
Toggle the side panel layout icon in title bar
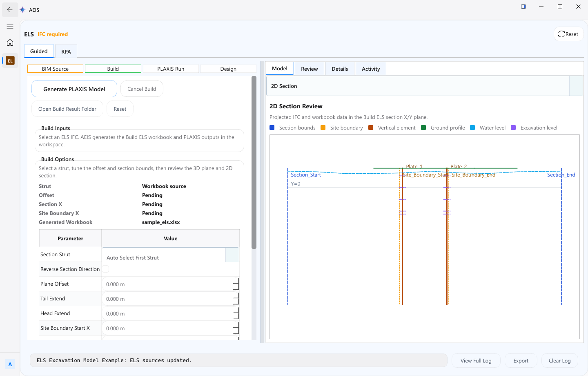pyautogui.click(x=523, y=7)
